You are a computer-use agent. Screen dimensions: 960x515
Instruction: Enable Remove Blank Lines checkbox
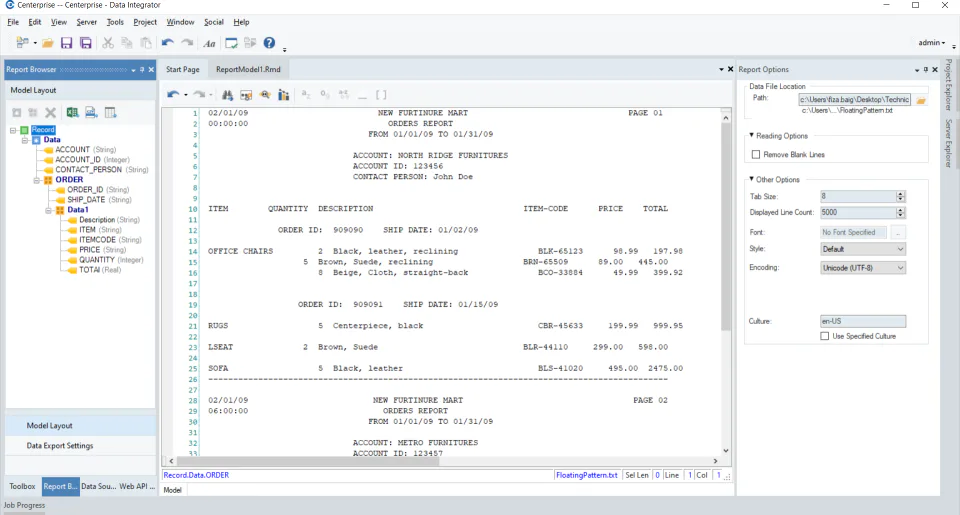[x=756, y=154]
